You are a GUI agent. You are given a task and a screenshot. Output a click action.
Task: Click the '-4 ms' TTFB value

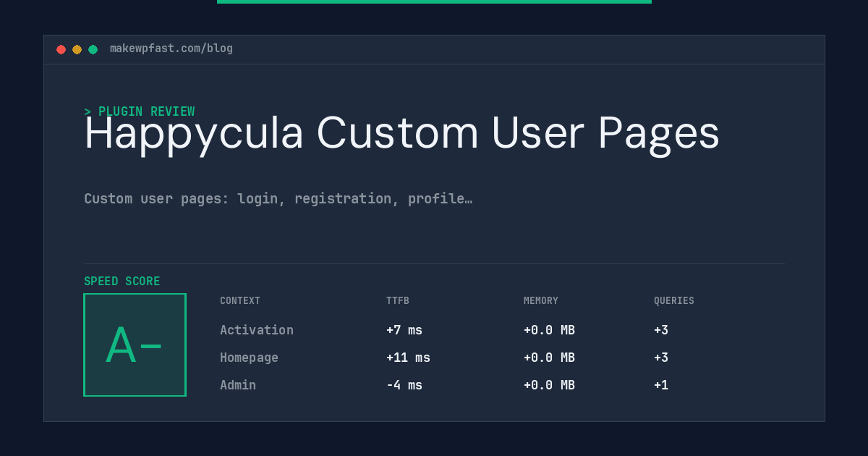[x=404, y=385]
